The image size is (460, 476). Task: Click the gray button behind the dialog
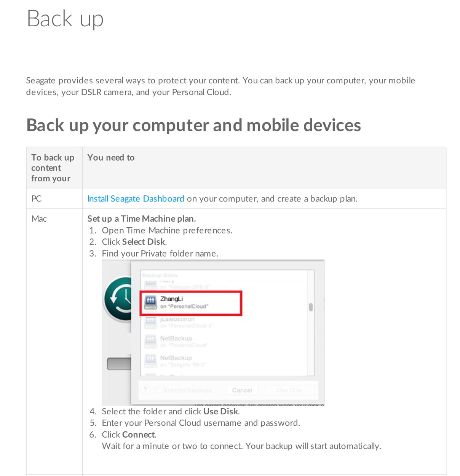(119, 364)
